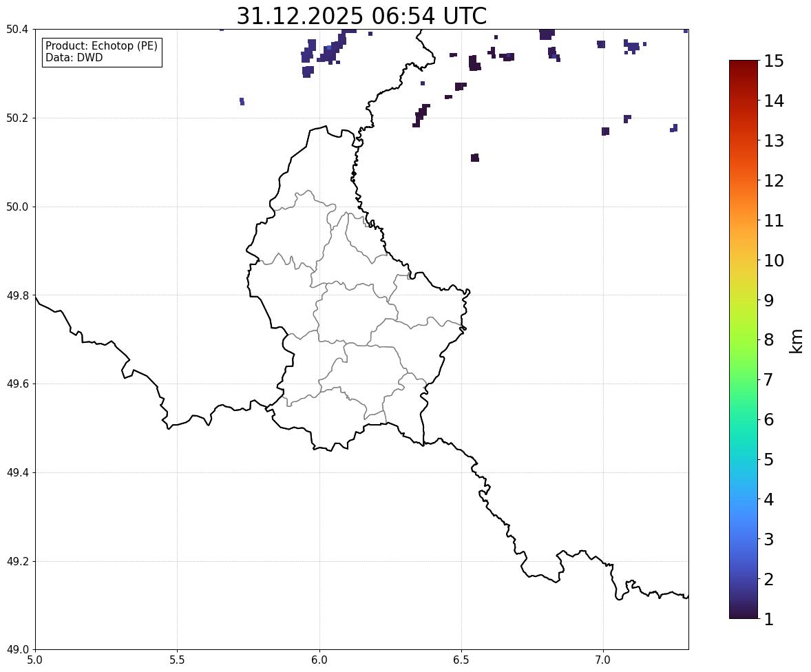Click the colorbar tick label 14

tap(774, 101)
